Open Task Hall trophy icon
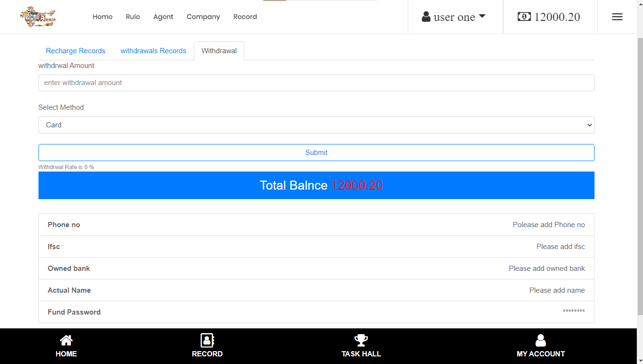The height and width of the screenshot is (364, 643). tap(361, 340)
